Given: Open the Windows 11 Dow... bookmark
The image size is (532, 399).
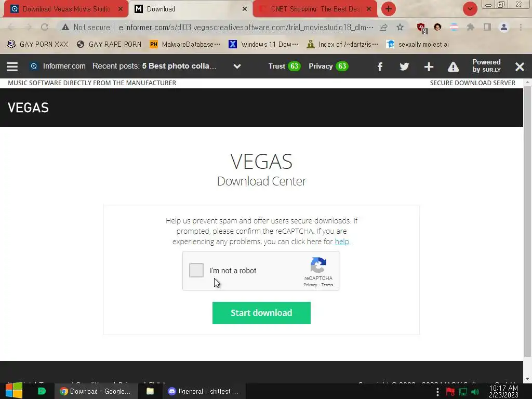Looking at the screenshot, I should pyautogui.click(x=263, y=44).
